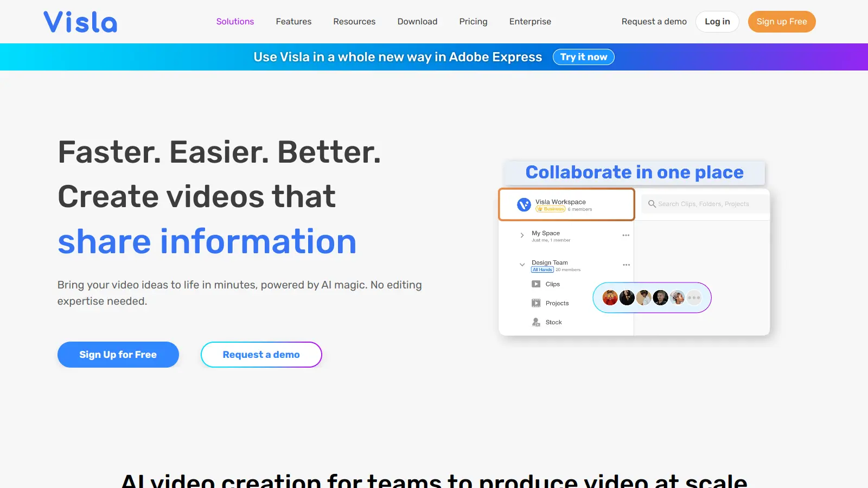Viewport: 868px width, 488px height.
Task: Open the Features menu
Action: click(x=293, y=22)
